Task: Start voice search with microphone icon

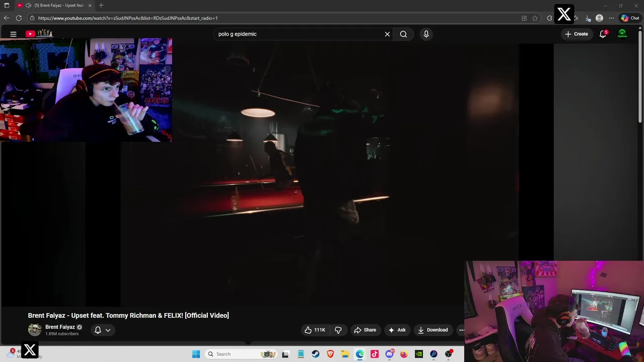Action: [426, 34]
